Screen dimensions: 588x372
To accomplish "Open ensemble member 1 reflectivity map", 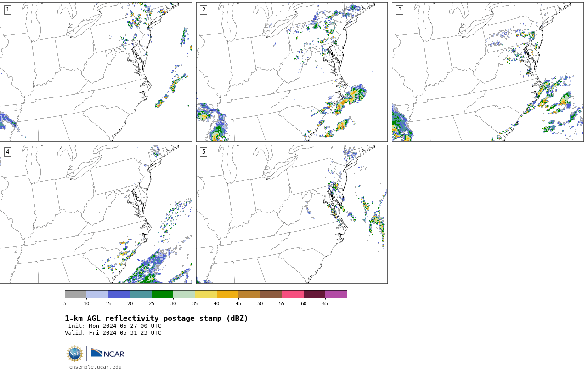I will tap(96, 72).
